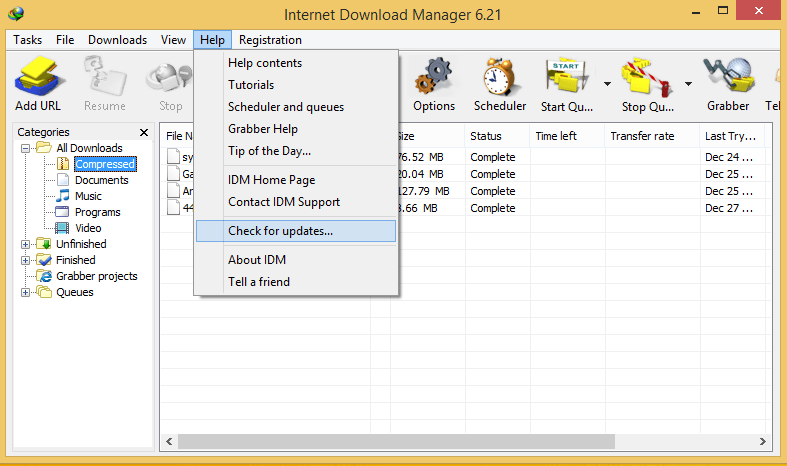787x466 pixels.
Task: Click the All Downloads folder icon
Action: tap(44, 148)
